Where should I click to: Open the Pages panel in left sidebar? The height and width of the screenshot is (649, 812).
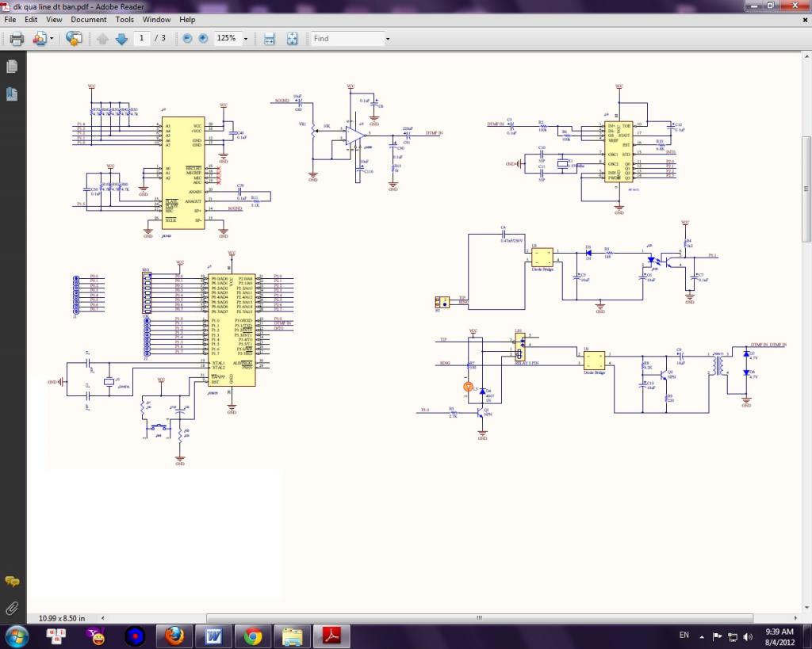tap(12, 67)
